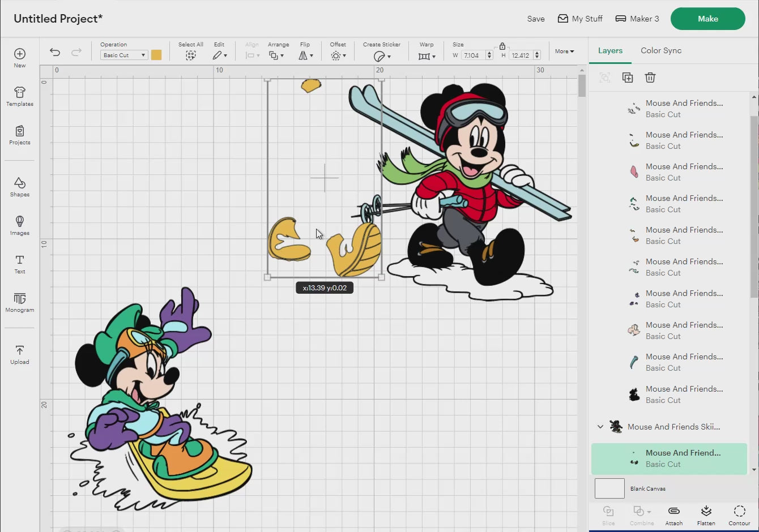Open the Warp tool
The height and width of the screenshot is (532, 759).
(427, 56)
